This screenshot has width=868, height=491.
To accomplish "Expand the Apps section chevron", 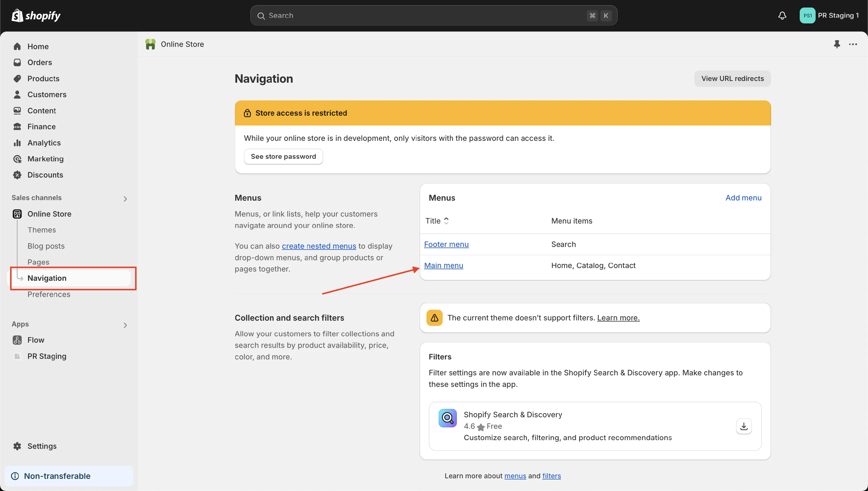I will pos(125,325).
